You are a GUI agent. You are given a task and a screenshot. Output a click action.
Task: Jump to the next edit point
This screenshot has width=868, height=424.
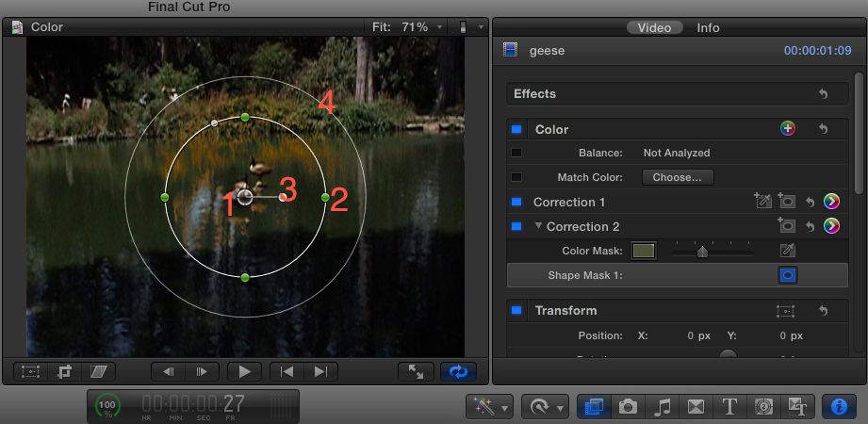pyautogui.click(x=320, y=372)
